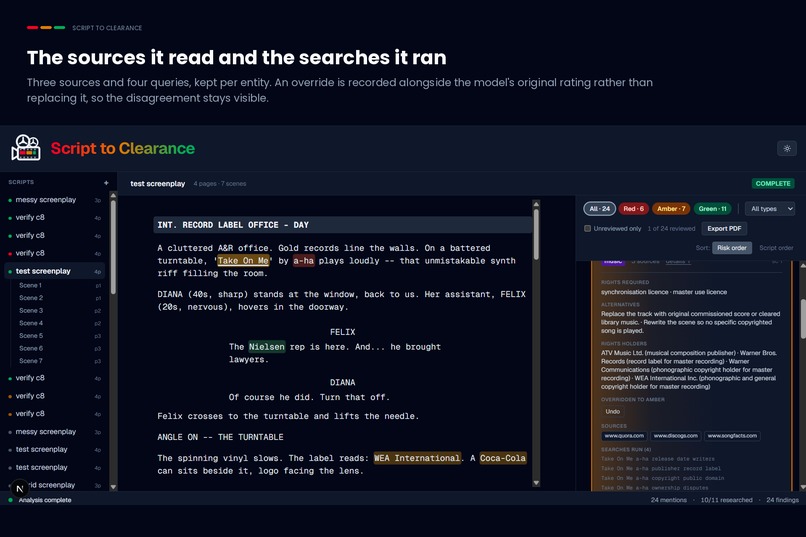Filter findings by the Green · 11 chip

(x=712, y=209)
